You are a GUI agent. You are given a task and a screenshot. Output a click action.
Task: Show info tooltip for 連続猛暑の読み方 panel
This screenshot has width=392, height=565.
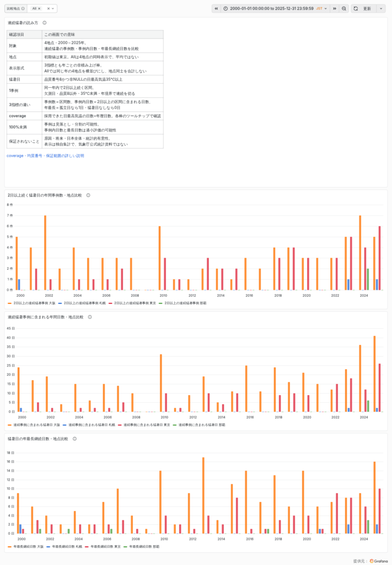tap(45, 23)
